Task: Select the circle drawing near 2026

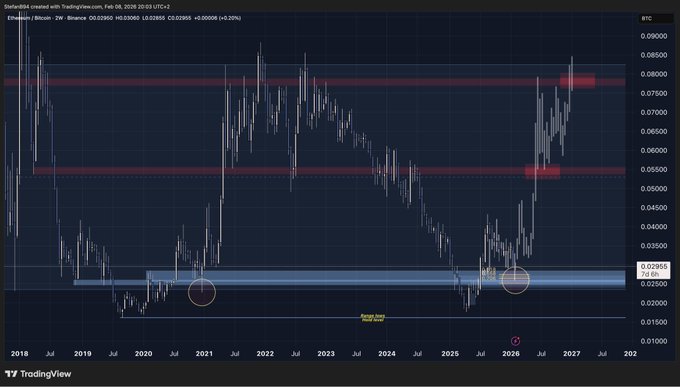Action: (515, 280)
